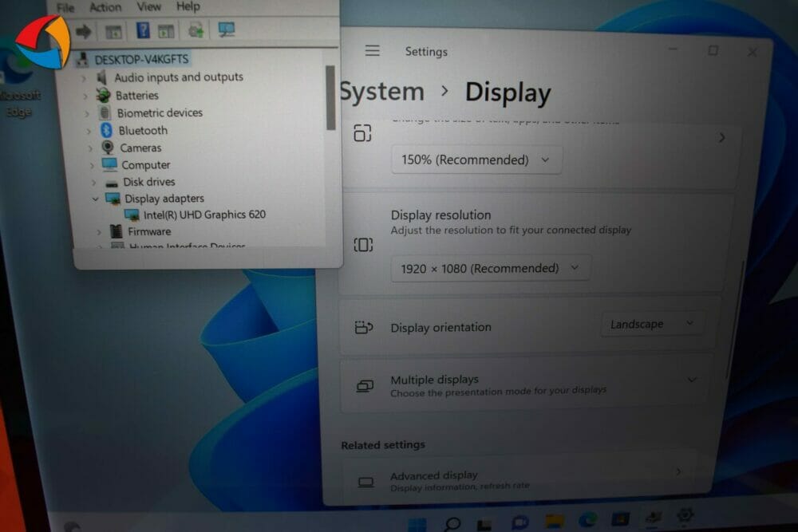This screenshot has height=532, width=798.
Task: Switch to Settings gear on the taskbar
Action: [x=685, y=516]
